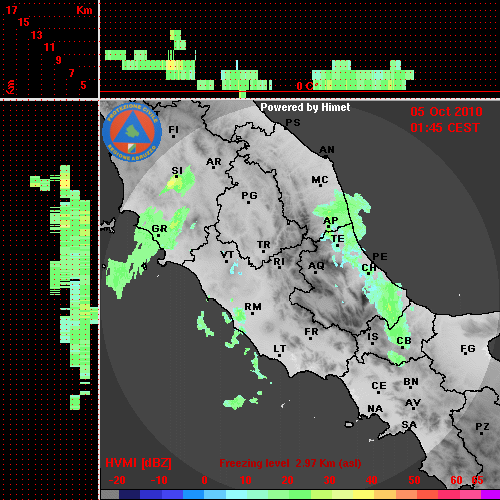Select the '13' km height label
The image size is (500, 500).
(37, 35)
